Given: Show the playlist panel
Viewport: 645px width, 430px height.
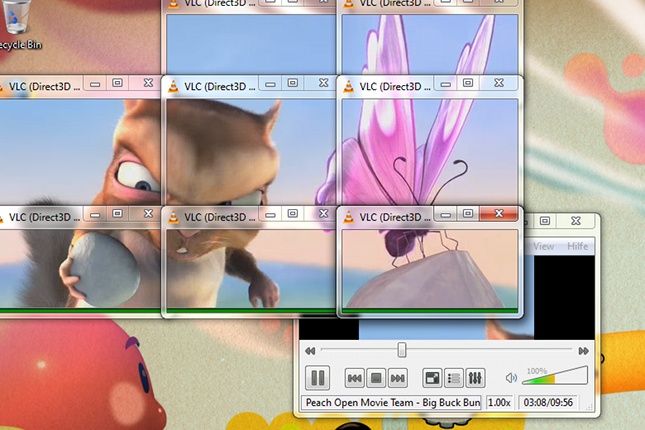Looking at the screenshot, I should pyautogui.click(x=453, y=378).
